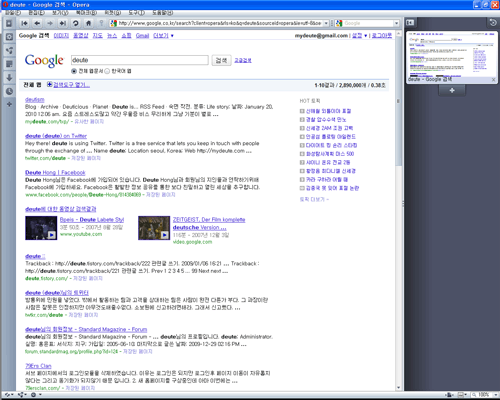Click the logout link at top right

(382, 35)
